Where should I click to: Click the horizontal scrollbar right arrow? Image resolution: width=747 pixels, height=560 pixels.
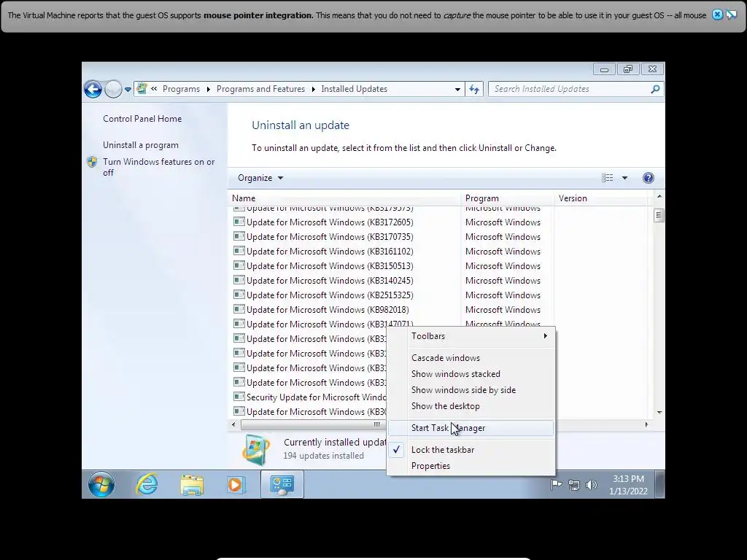tap(646, 424)
